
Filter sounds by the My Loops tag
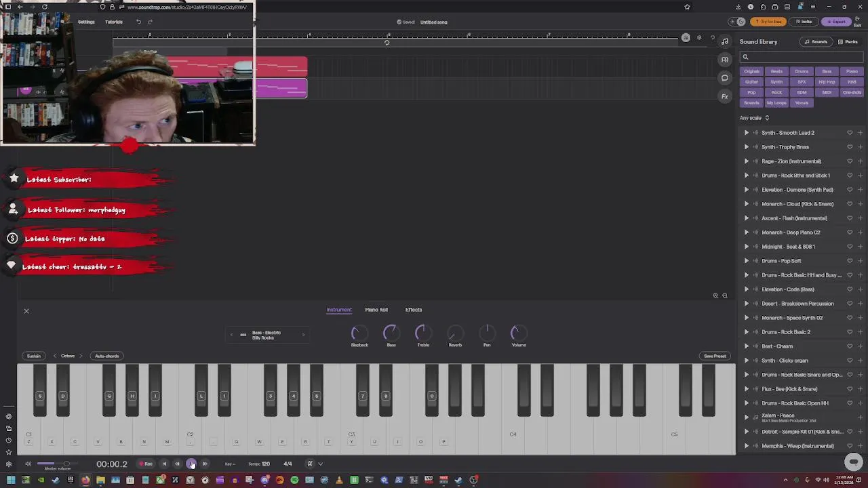click(776, 103)
